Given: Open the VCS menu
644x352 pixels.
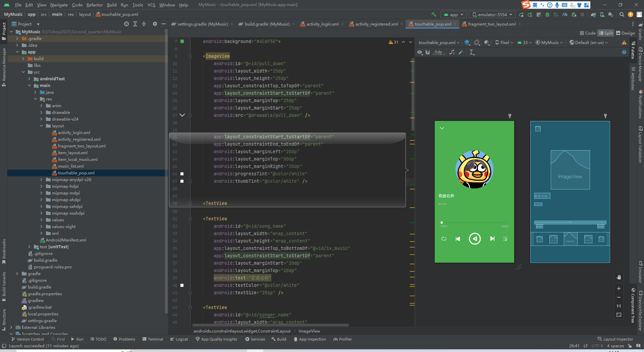Looking at the screenshot, I should (151, 5).
